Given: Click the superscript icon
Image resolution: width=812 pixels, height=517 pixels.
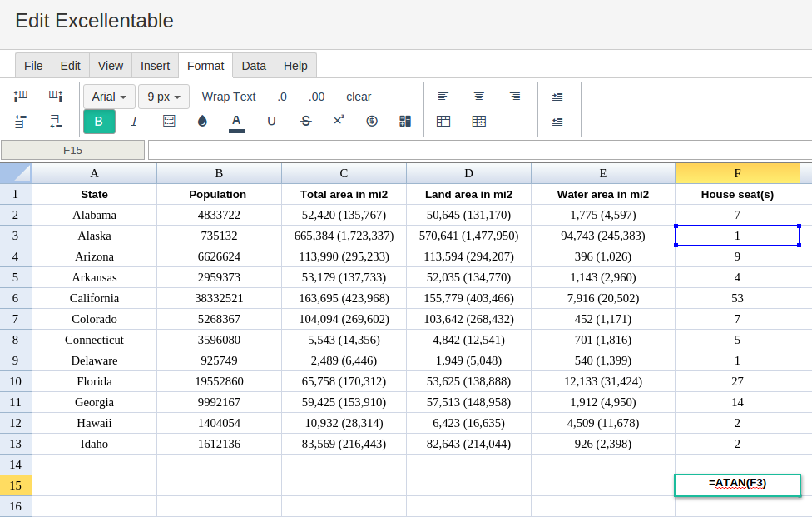Looking at the screenshot, I should click(x=339, y=121).
